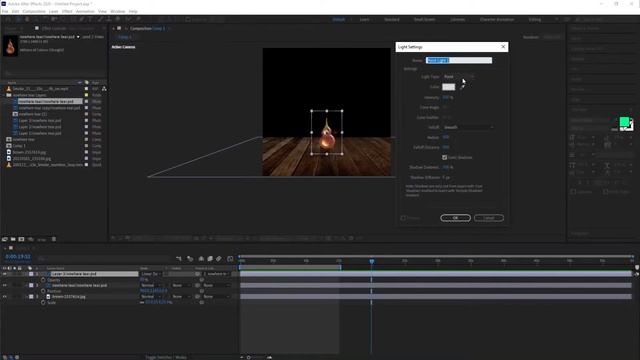Open the Animation menu

(85, 11)
